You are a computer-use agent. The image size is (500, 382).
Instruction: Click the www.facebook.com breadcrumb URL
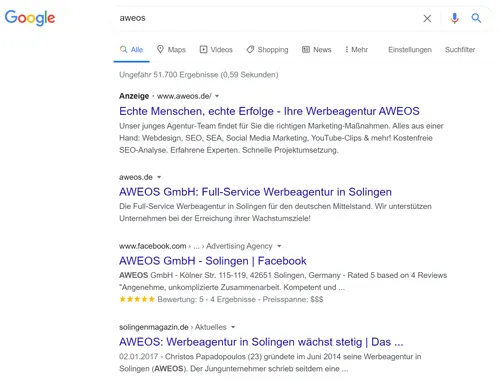point(153,246)
